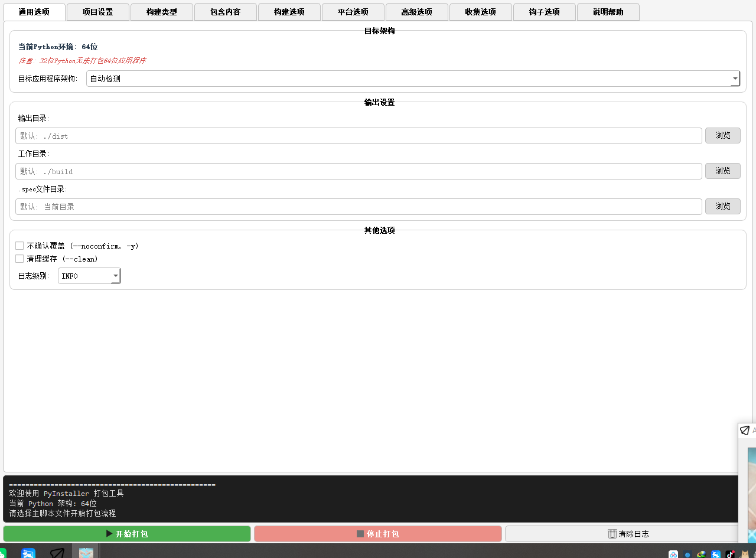756x558 pixels.
Task: Go to the 钩子选项 tab
Action: [x=544, y=12]
